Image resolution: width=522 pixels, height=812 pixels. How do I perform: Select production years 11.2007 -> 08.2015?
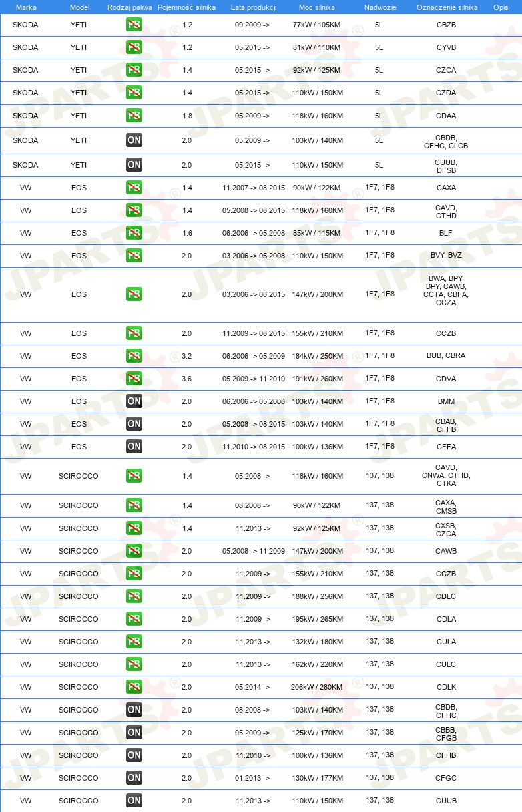[254, 188]
